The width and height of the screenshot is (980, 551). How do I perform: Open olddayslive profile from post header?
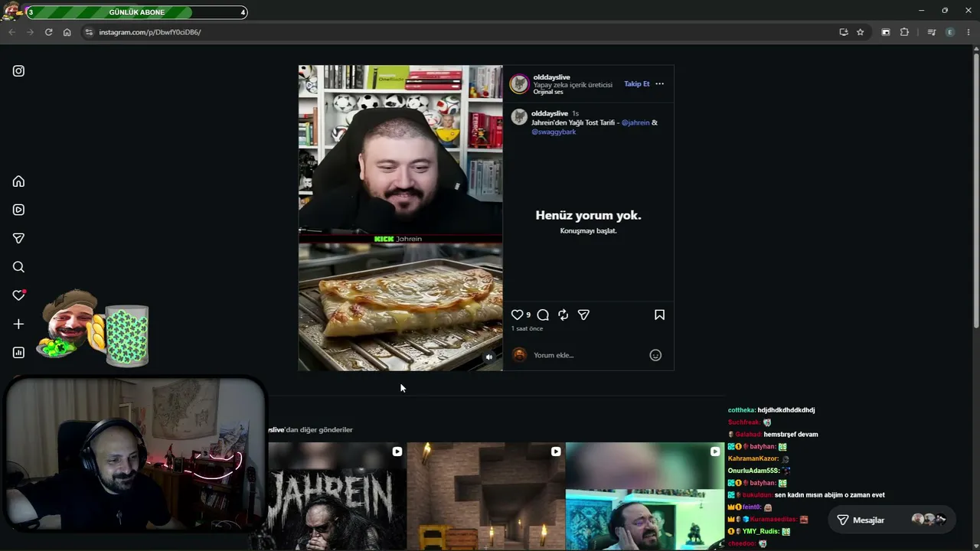(551, 77)
